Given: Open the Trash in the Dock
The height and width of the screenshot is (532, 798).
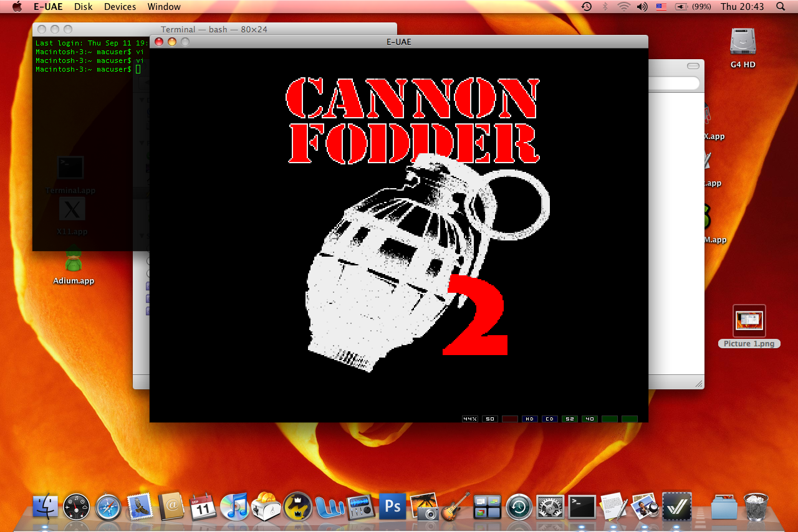Looking at the screenshot, I should 756,507.
